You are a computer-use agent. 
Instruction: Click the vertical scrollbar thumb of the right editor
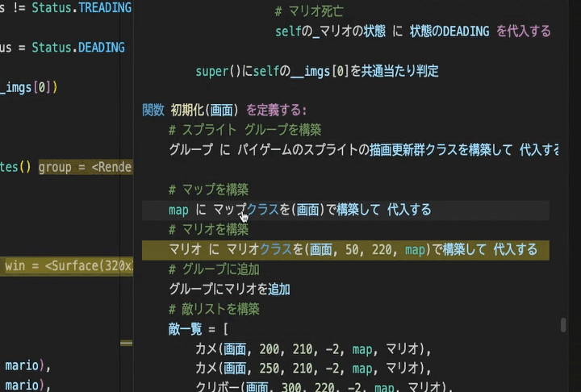tap(563, 325)
